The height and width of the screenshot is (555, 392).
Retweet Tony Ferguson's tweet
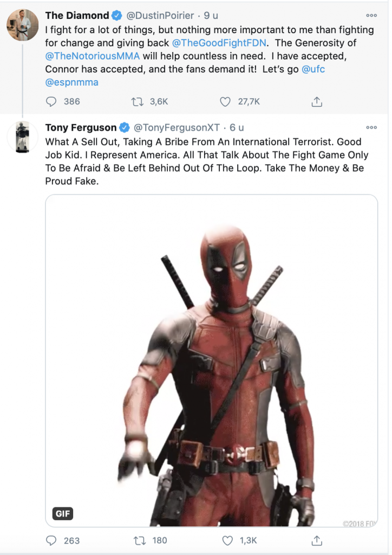tap(140, 540)
